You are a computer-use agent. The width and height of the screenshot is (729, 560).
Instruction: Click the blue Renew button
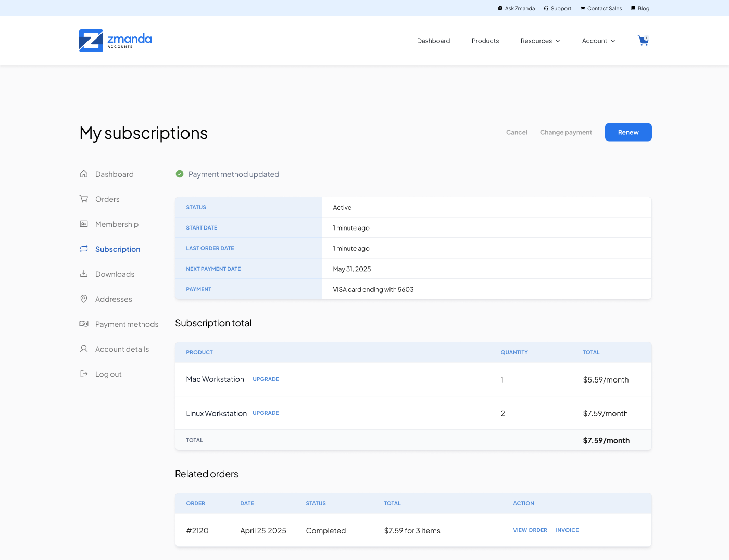[x=628, y=132]
